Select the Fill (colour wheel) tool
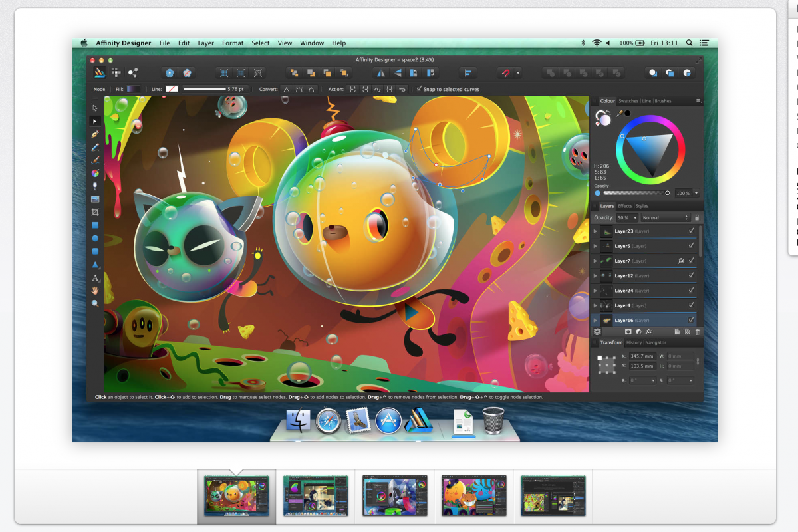Screen dimensions: 798x532 (x=95, y=173)
